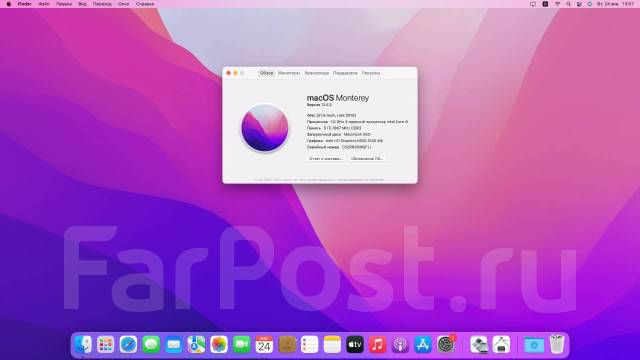Open Finder from the dock

click(83, 344)
